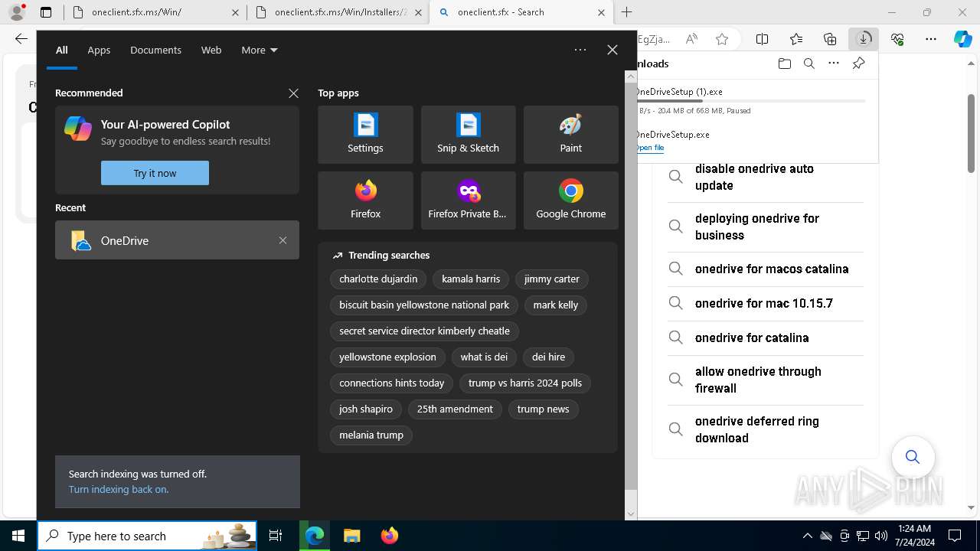Search trending kamala harris
Image resolution: width=980 pixels, height=551 pixels.
pos(471,279)
